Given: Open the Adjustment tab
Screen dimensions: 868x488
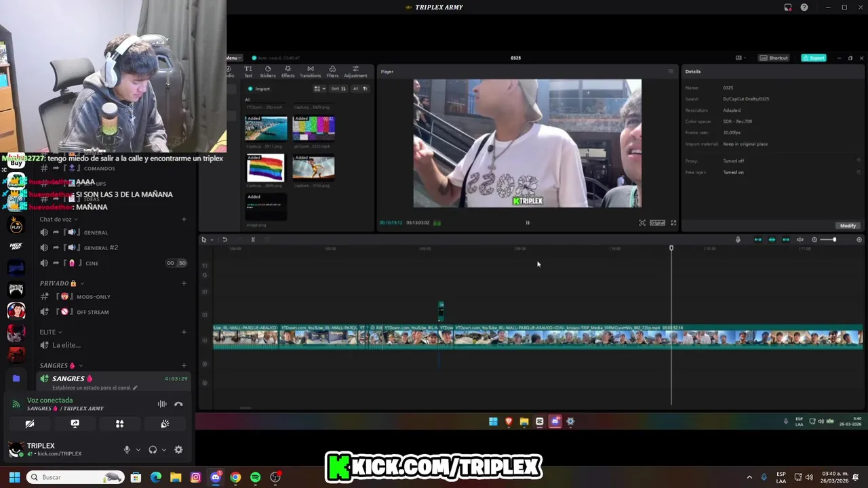Looking at the screenshot, I should point(355,71).
